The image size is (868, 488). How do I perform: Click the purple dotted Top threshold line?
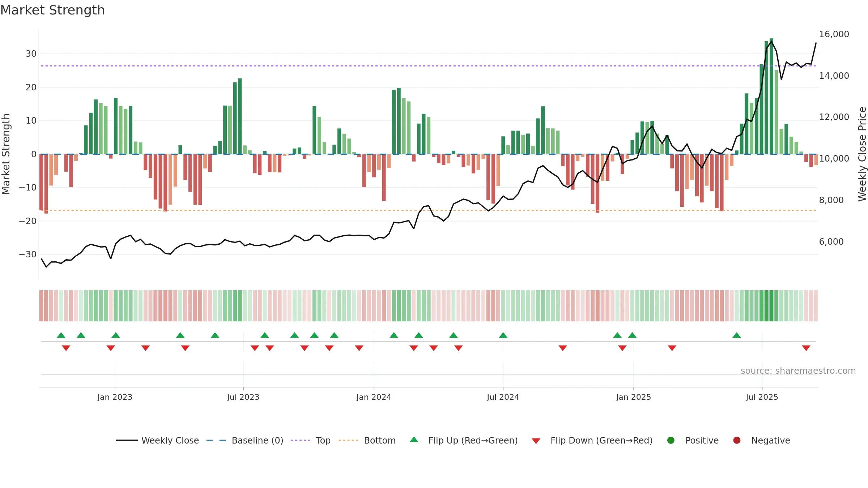[x=429, y=66]
